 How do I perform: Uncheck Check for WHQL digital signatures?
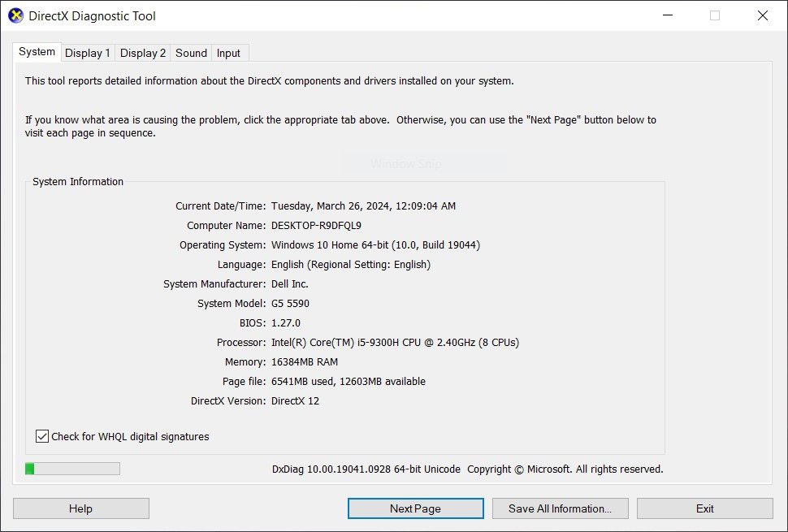click(43, 436)
